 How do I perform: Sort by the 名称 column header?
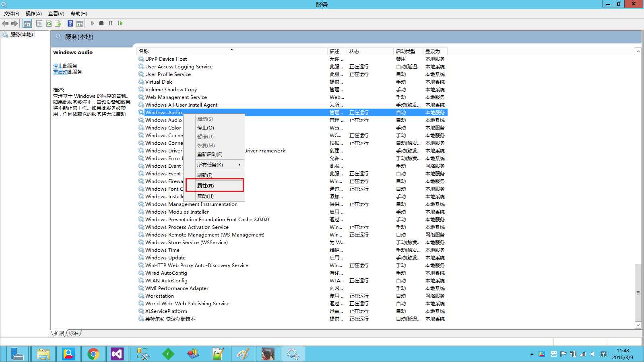(232, 51)
